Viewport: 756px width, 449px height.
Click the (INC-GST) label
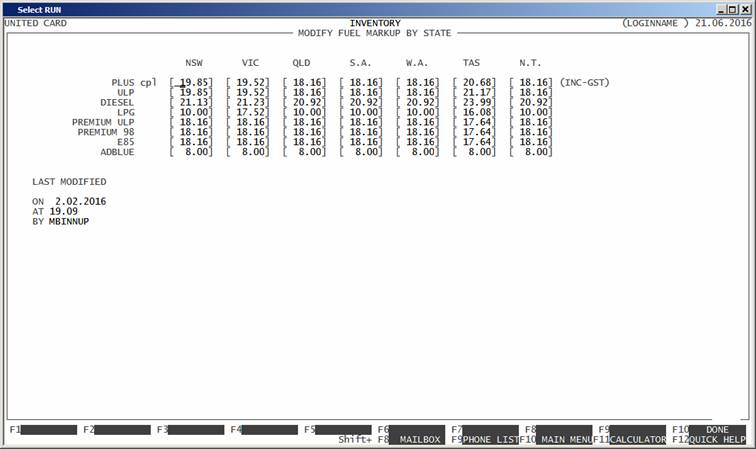click(584, 82)
